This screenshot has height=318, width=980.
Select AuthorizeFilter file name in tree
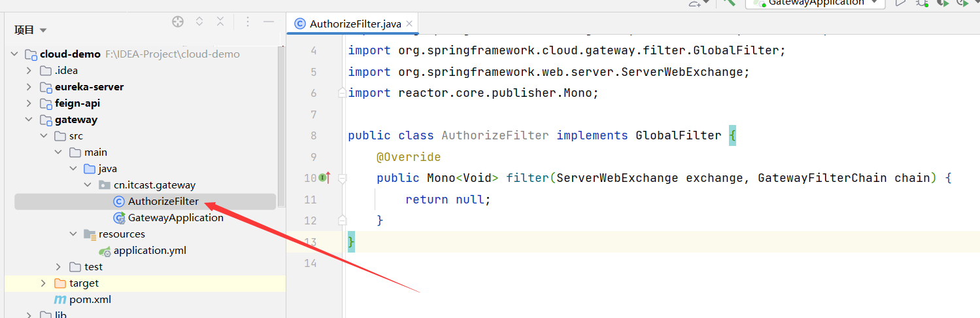tap(163, 202)
